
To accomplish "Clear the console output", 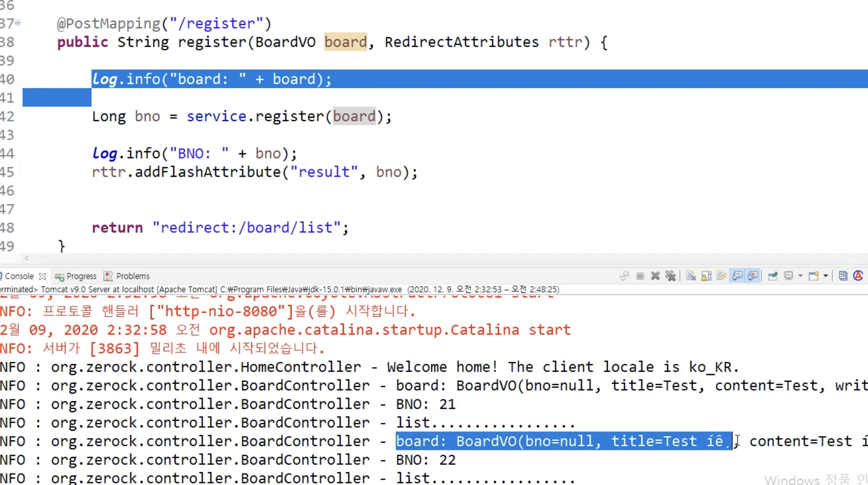I will point(691,276).
